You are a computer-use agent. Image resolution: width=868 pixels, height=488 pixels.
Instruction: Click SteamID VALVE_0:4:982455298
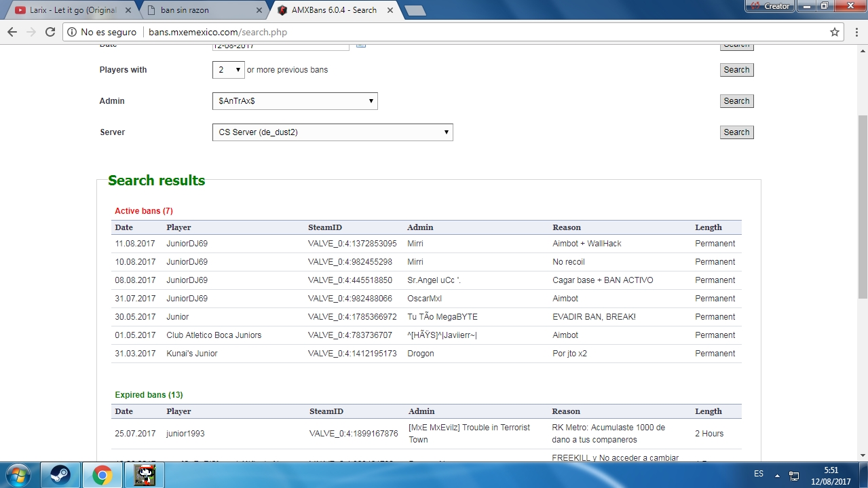pyautogui.click(x=350, y=262)
